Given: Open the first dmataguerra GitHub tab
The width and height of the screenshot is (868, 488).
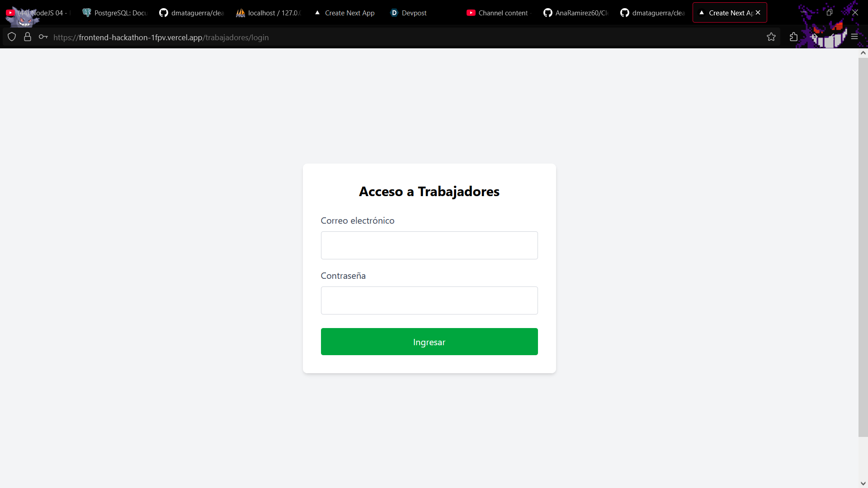Looking at the screenshot, I should (x=192, y=13).
